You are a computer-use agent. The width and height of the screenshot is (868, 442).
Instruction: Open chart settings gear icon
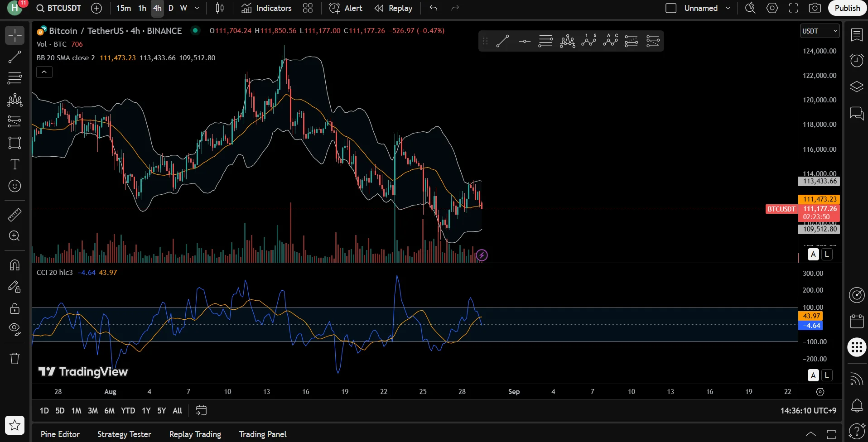click(772, 8)
